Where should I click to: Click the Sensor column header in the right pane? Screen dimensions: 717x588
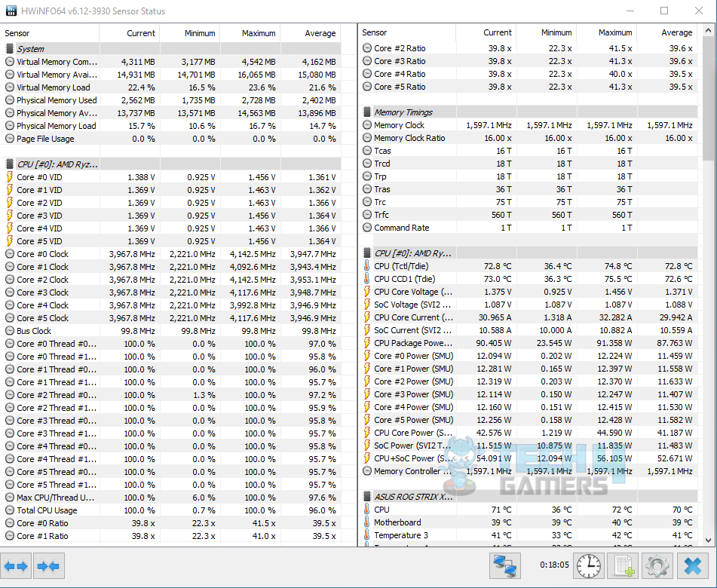[x=406, y=32]
